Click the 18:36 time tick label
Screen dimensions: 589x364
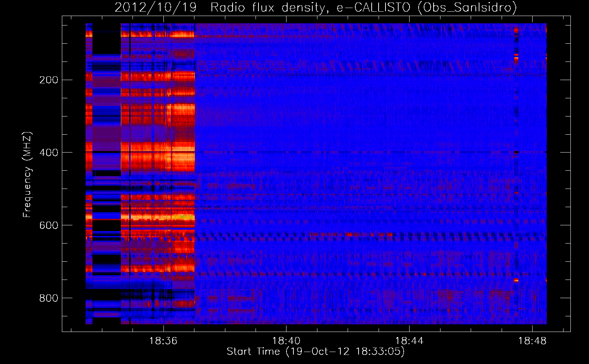pyautogui.click(x=163, y=341)
